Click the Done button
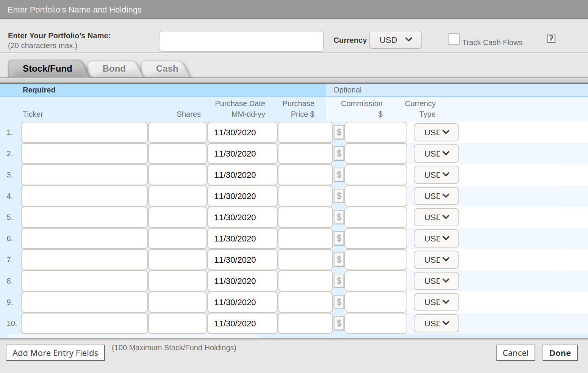This screenshot has height=373, width=588. tap(560, 353)
